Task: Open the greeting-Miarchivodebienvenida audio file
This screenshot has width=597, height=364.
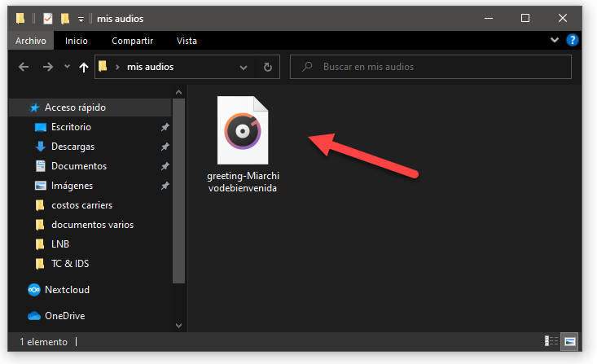Action: click(243, 144)
